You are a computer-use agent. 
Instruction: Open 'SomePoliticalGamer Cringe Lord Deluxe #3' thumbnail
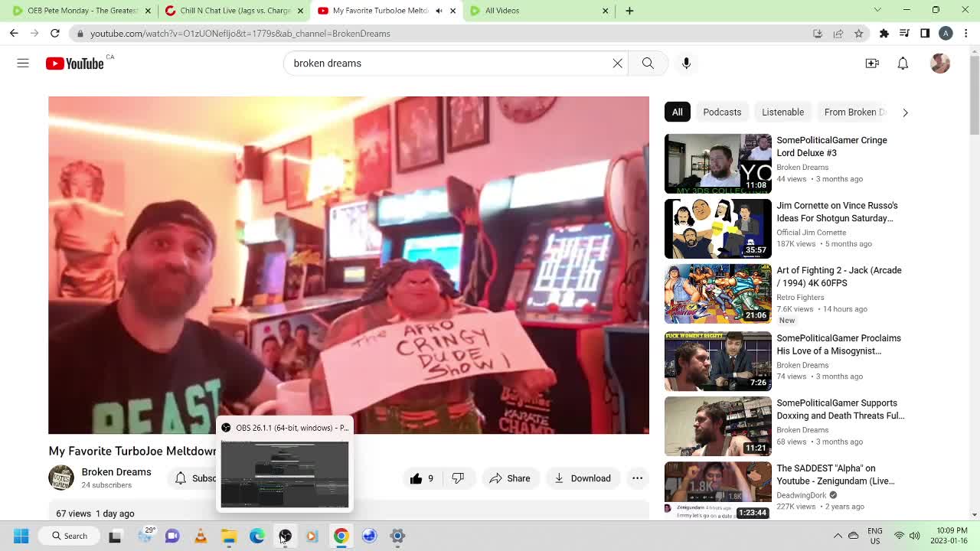tap(718, 164)
